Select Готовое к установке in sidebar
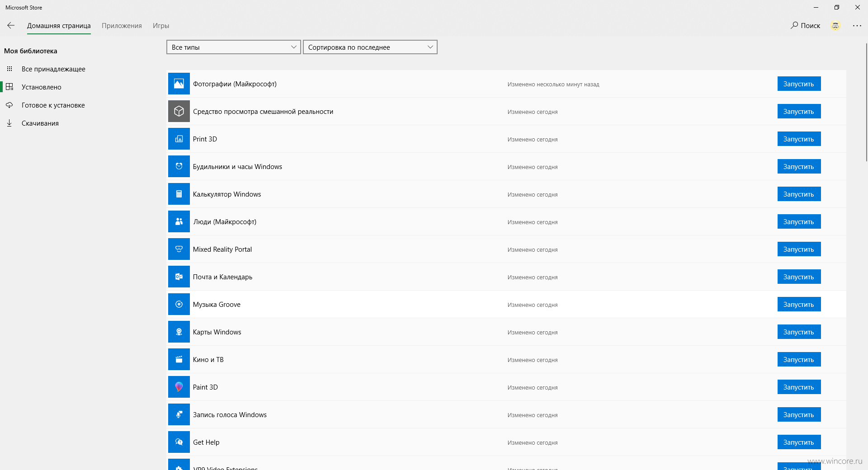The width and height of the screenshot is (868, 470). 53,105
